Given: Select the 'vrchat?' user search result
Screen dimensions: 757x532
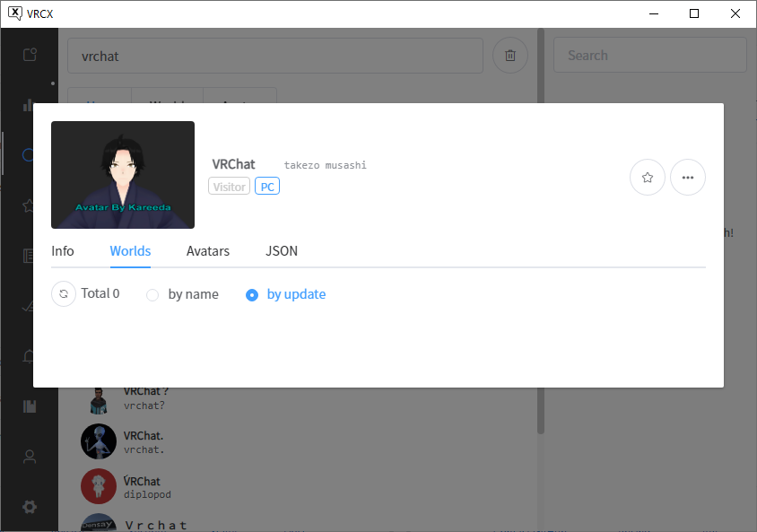Looking at the screenshot, I should click(298, 400).
